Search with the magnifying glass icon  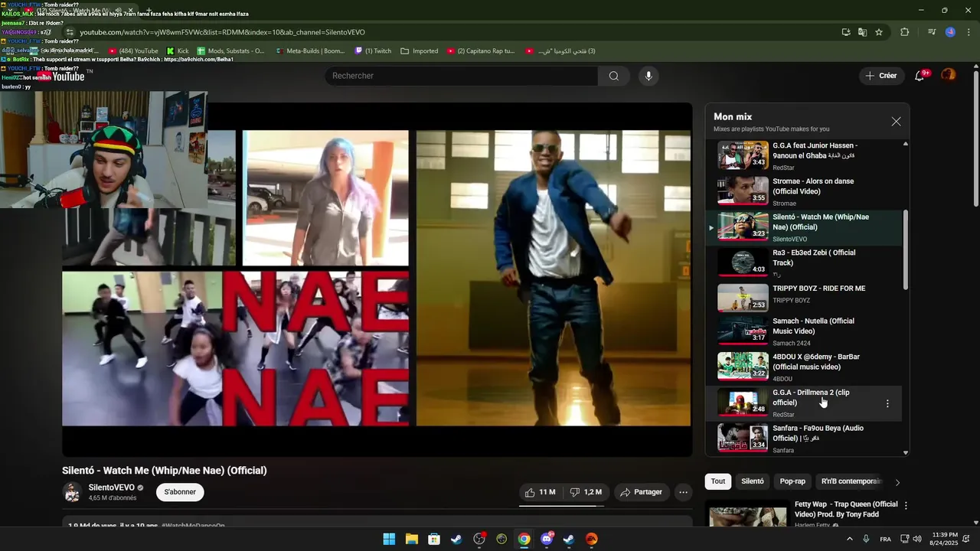point(614,76)
